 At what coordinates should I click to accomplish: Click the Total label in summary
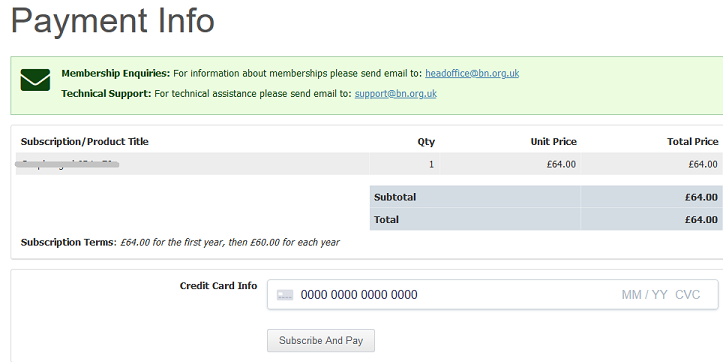386,220
